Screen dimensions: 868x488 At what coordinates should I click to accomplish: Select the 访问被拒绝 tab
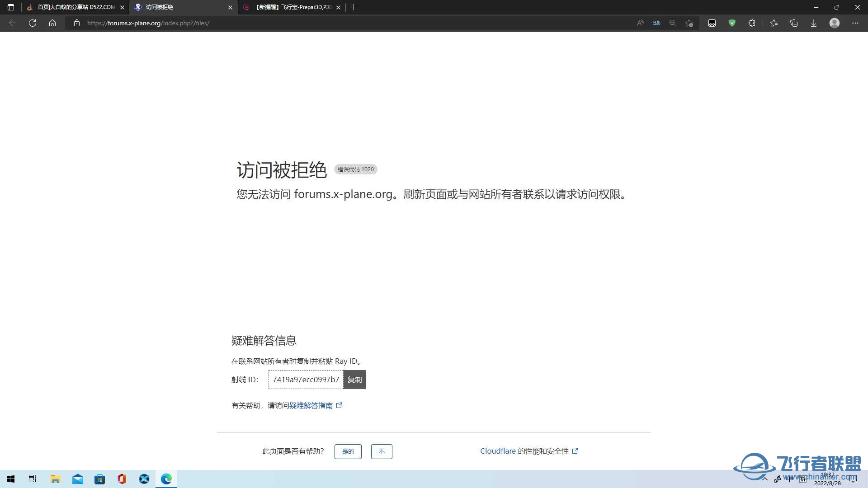(x=183, y=7)
